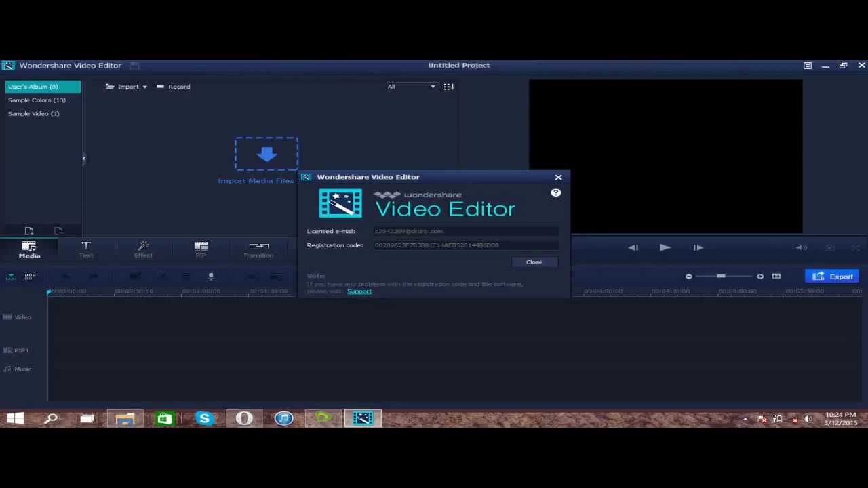Switch to the Text tab
Viewport: 868px width, 488px height.
point(86,249)
